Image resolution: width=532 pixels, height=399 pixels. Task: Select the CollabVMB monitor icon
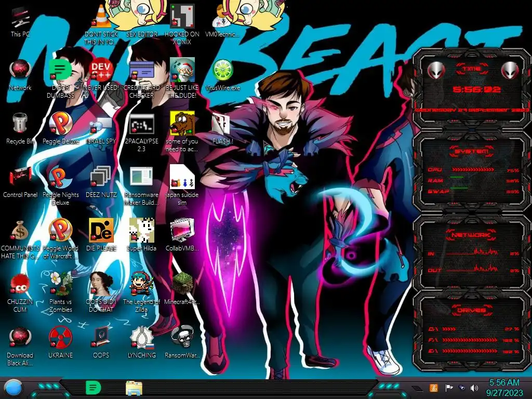click(x=182, y=235)
